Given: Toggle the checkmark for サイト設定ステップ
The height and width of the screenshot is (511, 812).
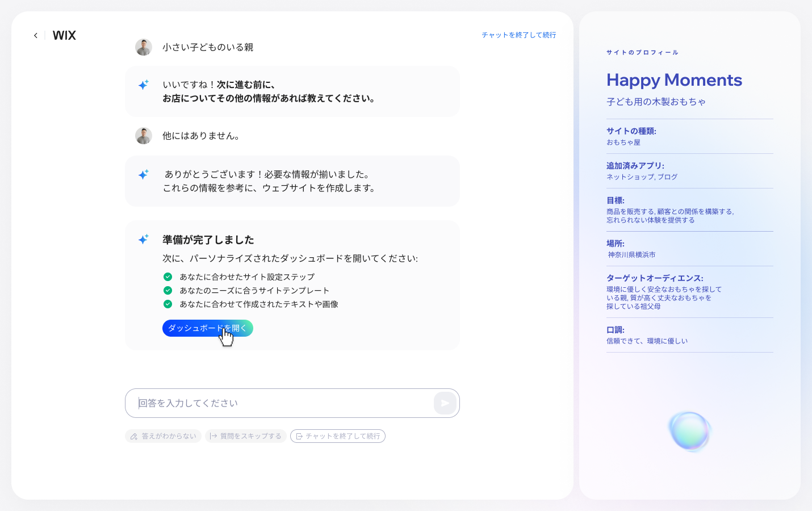Looking at the screenshot, I should [168, 277].
